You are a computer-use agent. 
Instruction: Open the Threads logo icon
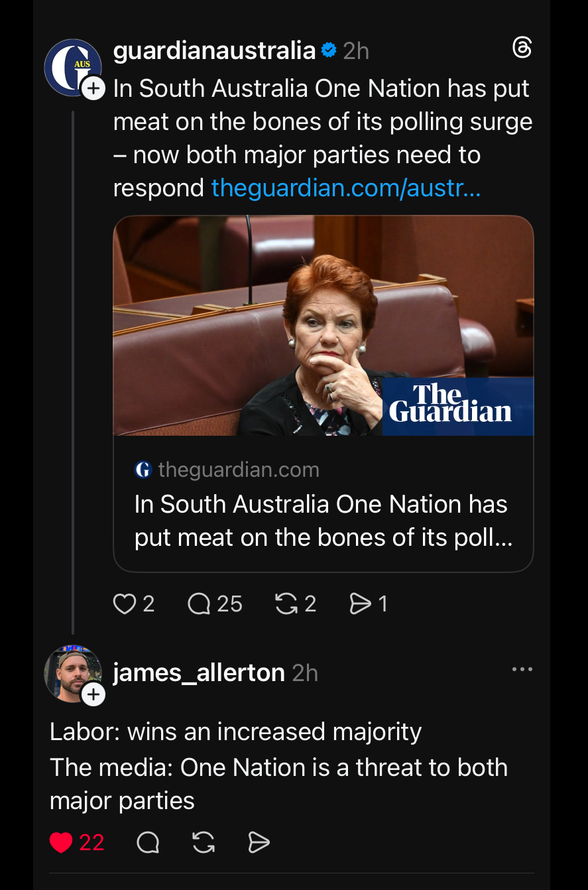point(522,48)
